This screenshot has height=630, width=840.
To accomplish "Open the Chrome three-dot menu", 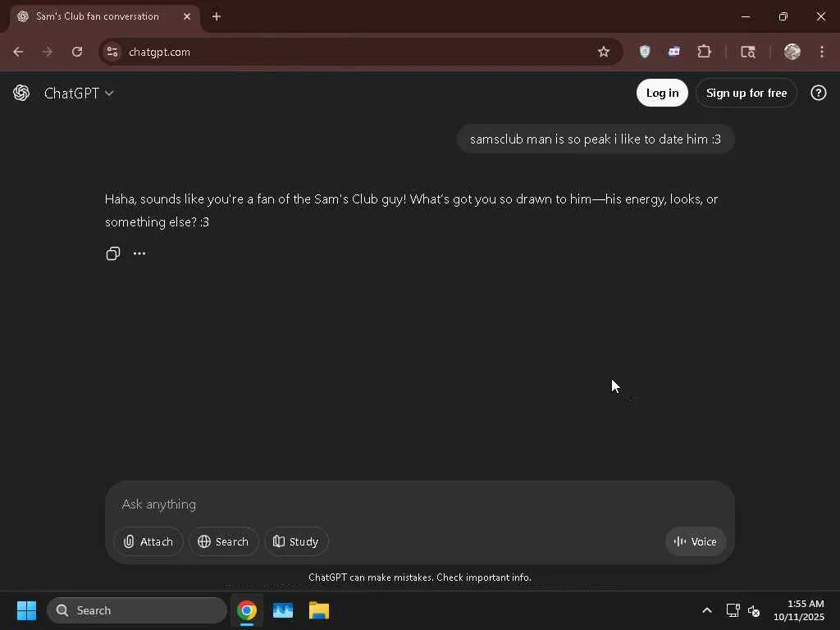I will click(x=822, y=52).
